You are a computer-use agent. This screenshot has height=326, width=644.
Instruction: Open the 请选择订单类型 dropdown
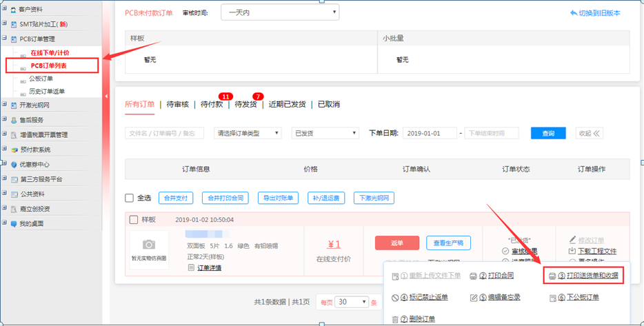pyautogui.click(x=248, y=133)
